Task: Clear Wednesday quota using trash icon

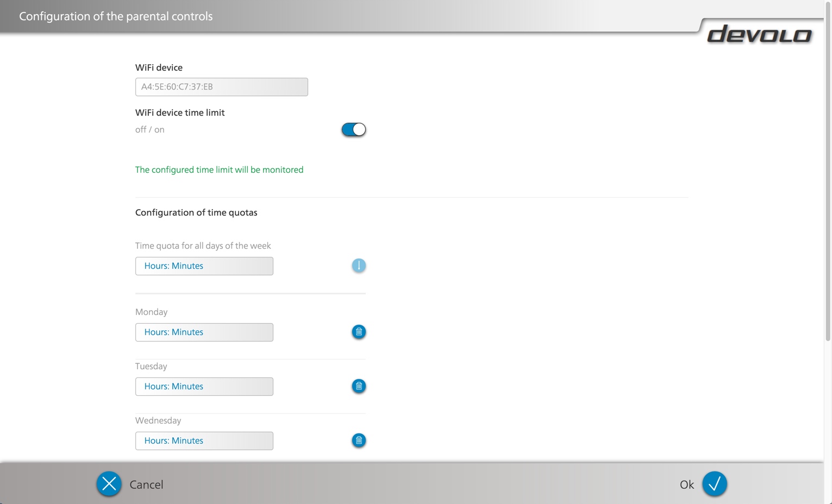Action: pos(359,440)
